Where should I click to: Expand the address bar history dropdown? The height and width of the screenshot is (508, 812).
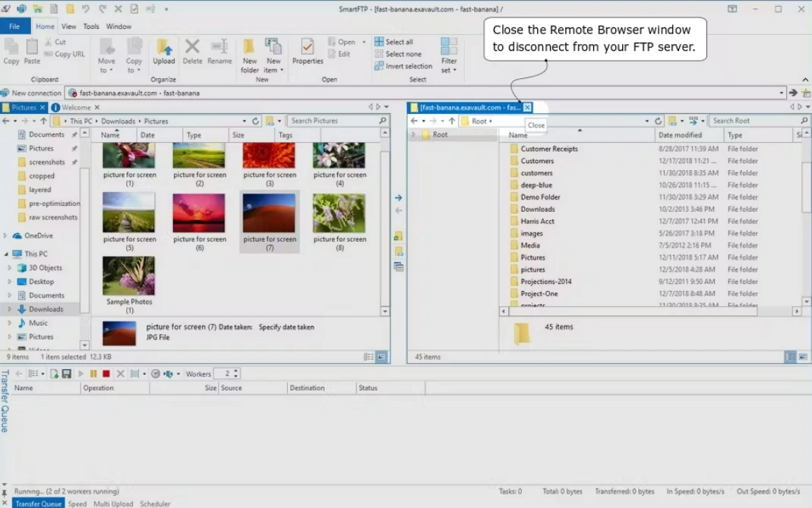coord(781,93)
